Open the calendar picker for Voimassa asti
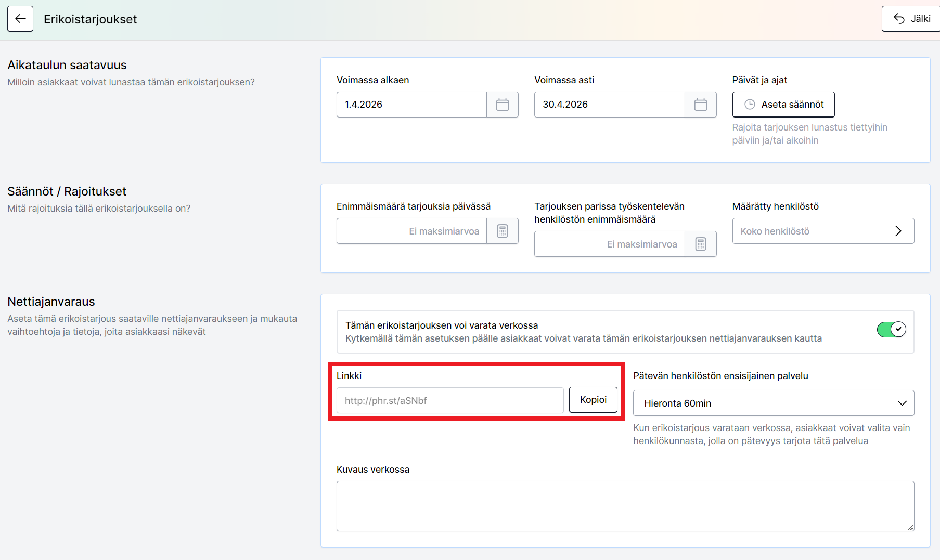Image resolution: width=940 pixels, height=560 pixels. coord(700,104)
